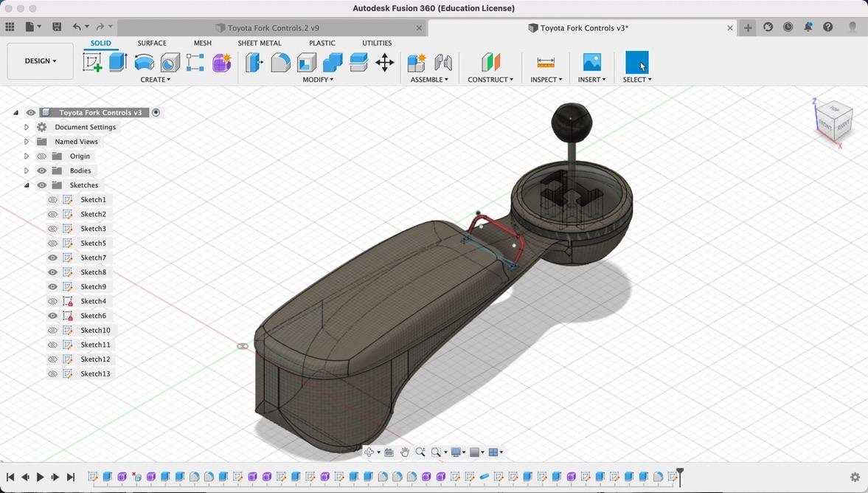
Task: Select the Fillet tool icon
Action: tap(281, 63)
